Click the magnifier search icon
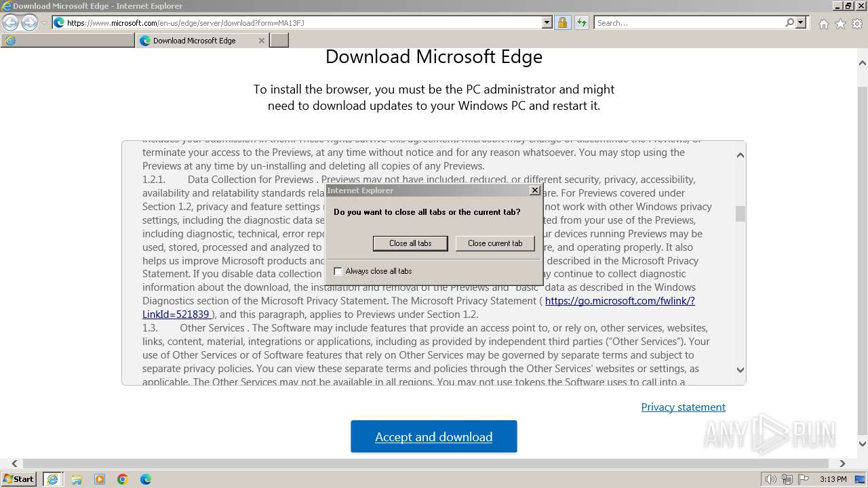Image resolution: width=868 pixels, height=488 pixels. pos(789,22)
